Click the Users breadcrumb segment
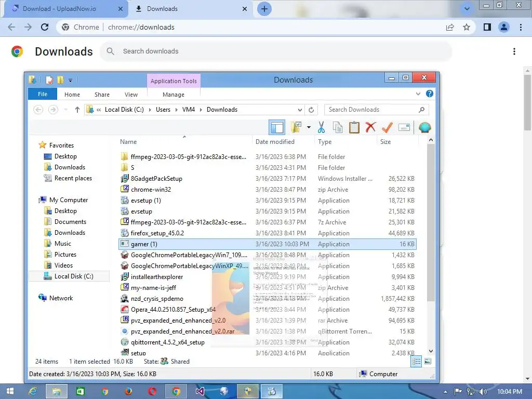This screenshot has width=532, height=399. click(163, 110)
